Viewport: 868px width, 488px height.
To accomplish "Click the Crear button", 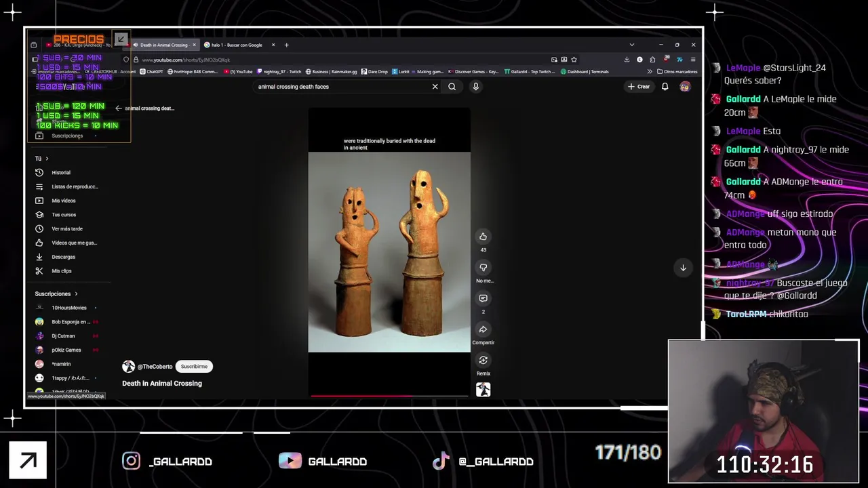I will click(x=639, y=87).
